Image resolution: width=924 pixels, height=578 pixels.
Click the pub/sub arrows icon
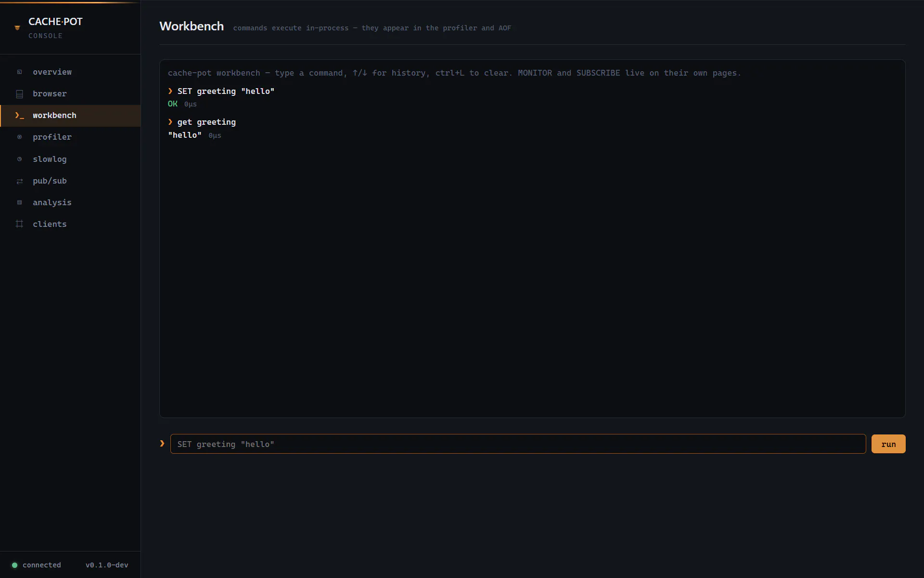(19, 181)
